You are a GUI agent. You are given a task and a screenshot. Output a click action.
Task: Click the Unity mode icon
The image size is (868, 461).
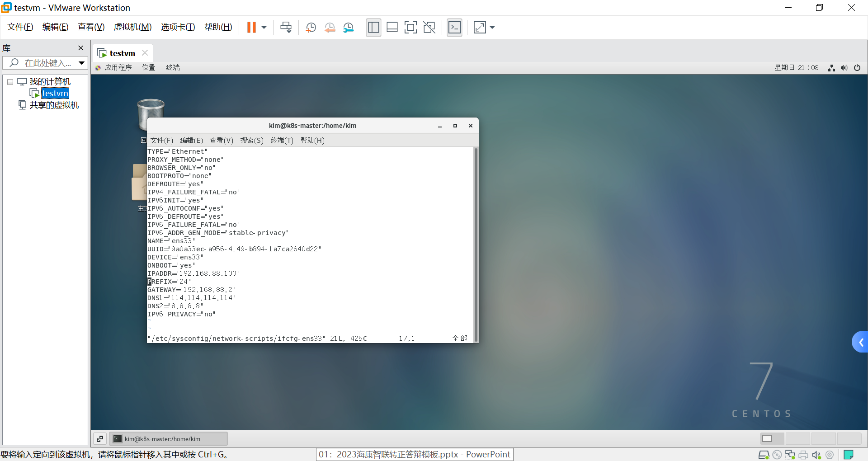[429, 28]
